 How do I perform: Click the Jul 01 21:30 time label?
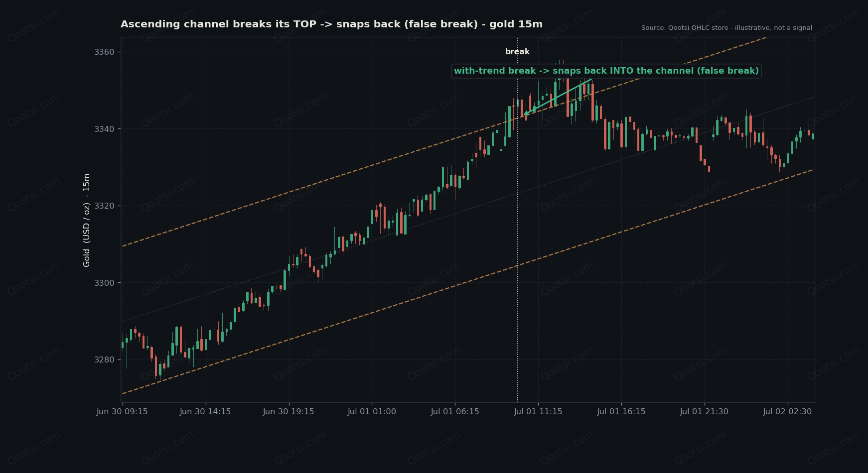click(x=704, y=412)
